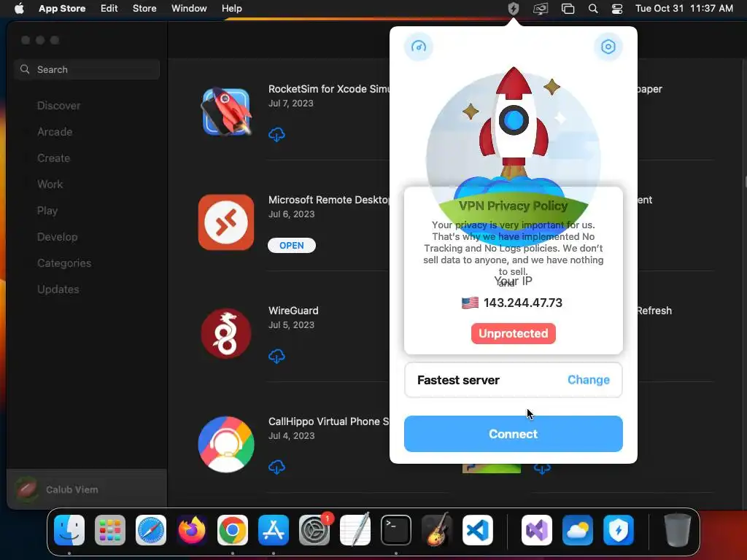
Task: Click the Stage Manager windows icon in menu bar
Action: pos(568,9)
